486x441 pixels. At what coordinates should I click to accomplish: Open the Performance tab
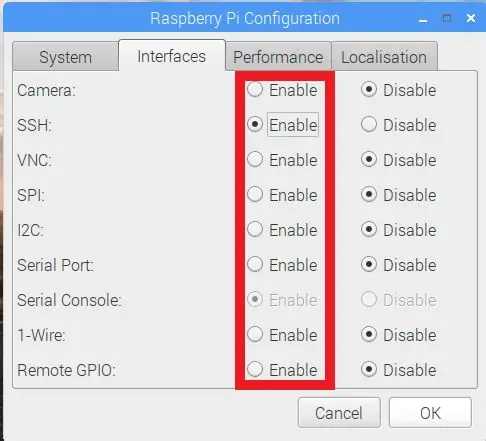click(x=278, y=57)
